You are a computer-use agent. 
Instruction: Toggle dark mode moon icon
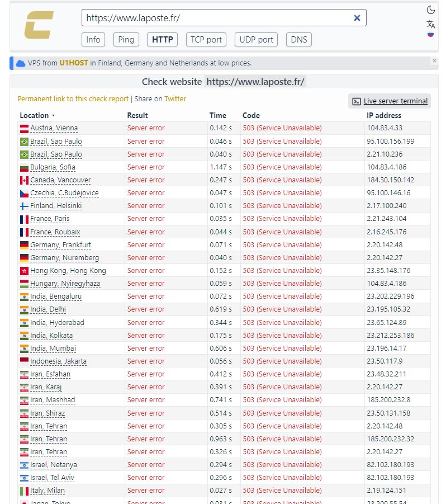pyautogui.click(x=430, y=10)
